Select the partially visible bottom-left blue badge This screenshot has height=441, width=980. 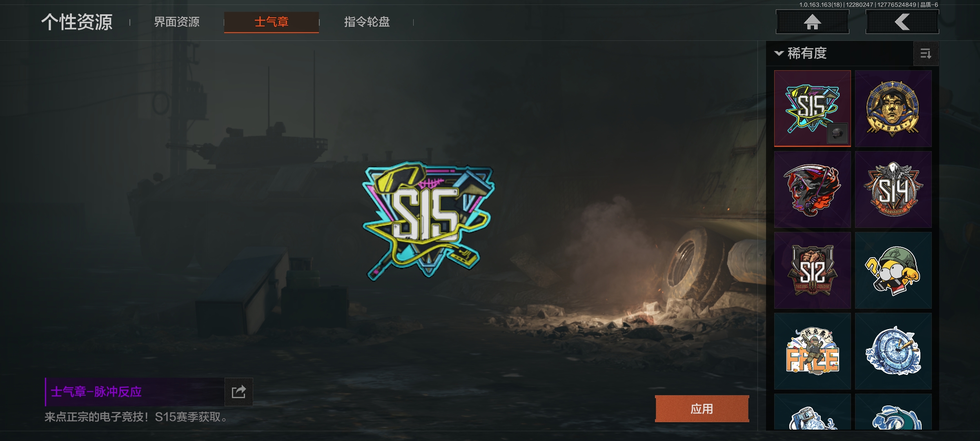[x=812, y=412]
